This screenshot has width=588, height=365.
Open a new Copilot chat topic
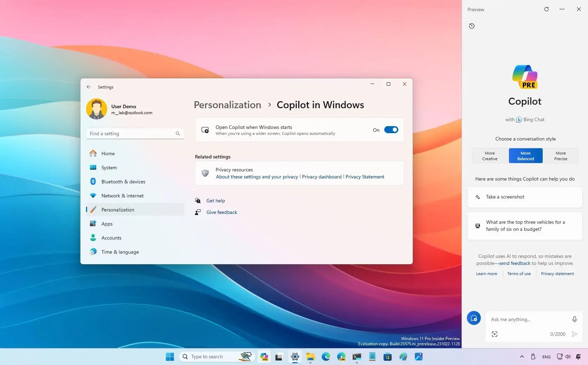coord(473,318)
